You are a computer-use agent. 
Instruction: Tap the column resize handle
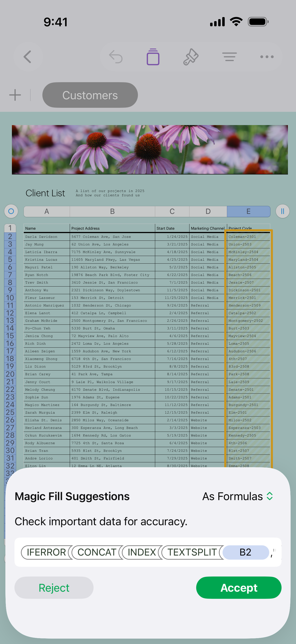click(283, 211)
